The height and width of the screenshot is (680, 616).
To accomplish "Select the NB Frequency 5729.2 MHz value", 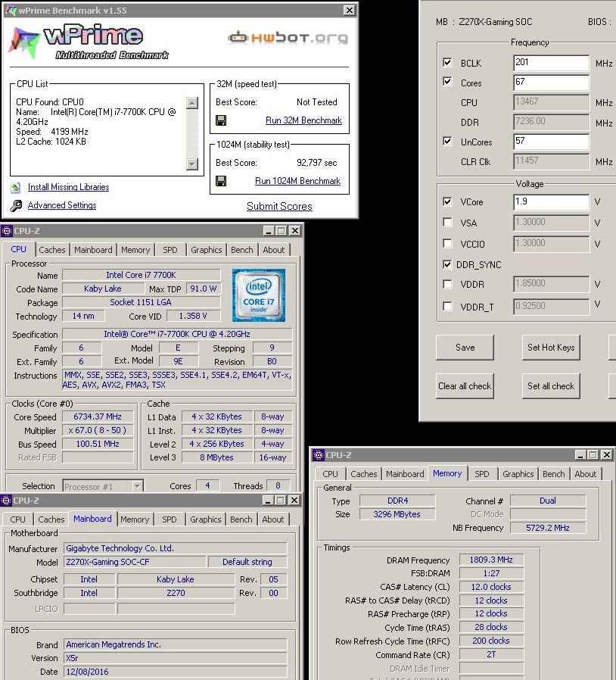I will pyautogui.click(x=548, y=528).
